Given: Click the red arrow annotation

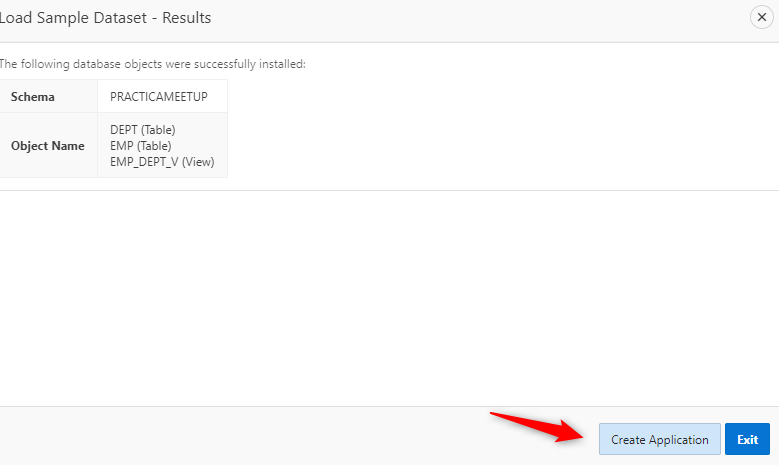Looking at the screenshot, I should [x=538, y=425].
